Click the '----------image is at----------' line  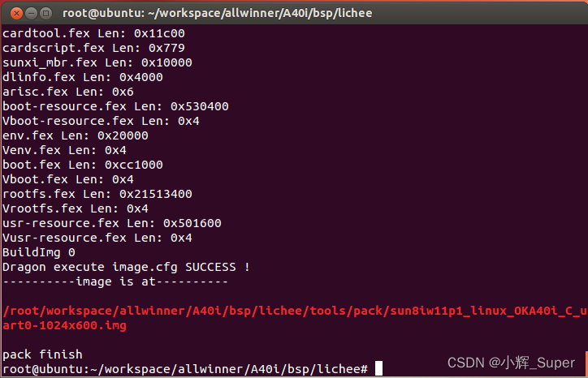115,281
